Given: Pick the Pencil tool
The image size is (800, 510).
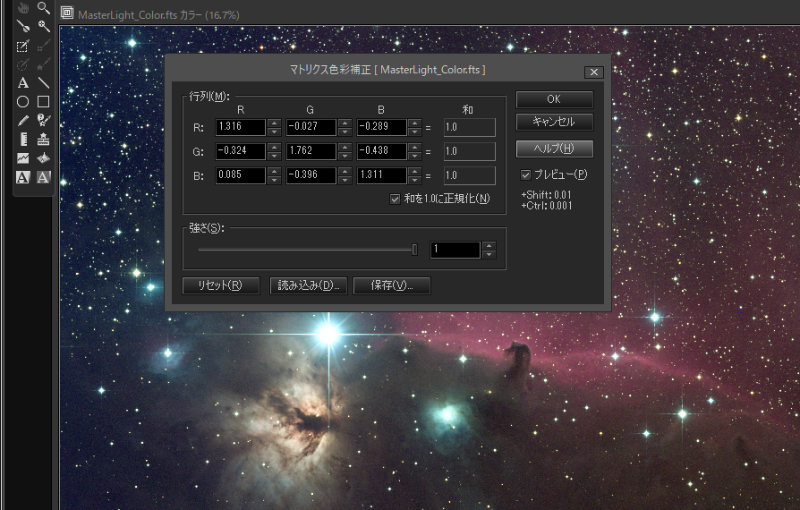Looking at the screenshot, I should 22,120.
